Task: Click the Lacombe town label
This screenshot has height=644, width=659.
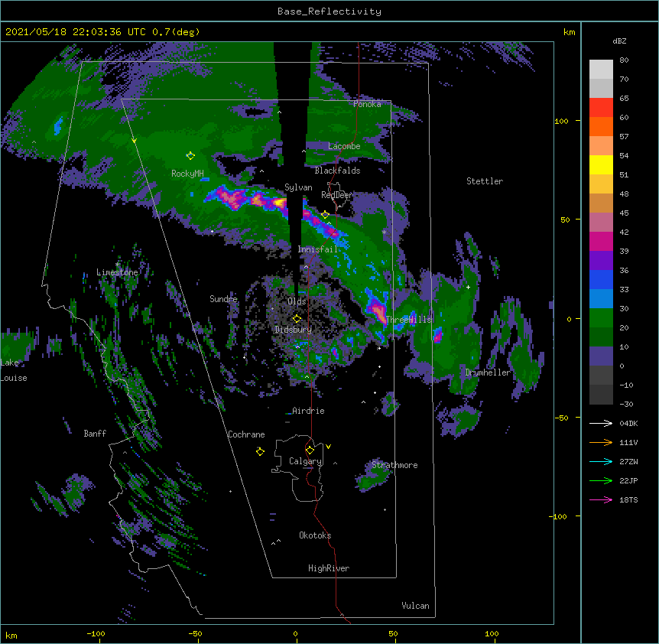Action: coord(344,146)
